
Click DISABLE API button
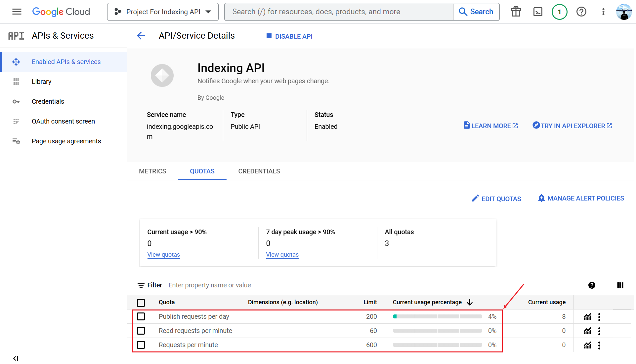tap(289, 36)
